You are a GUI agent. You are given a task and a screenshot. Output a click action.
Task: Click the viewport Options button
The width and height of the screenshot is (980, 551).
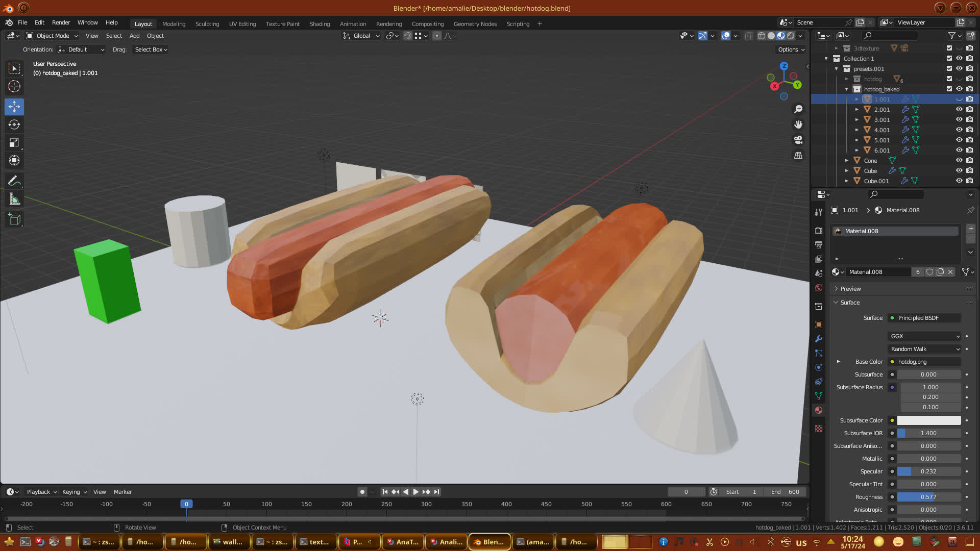[x=791, y=49]
